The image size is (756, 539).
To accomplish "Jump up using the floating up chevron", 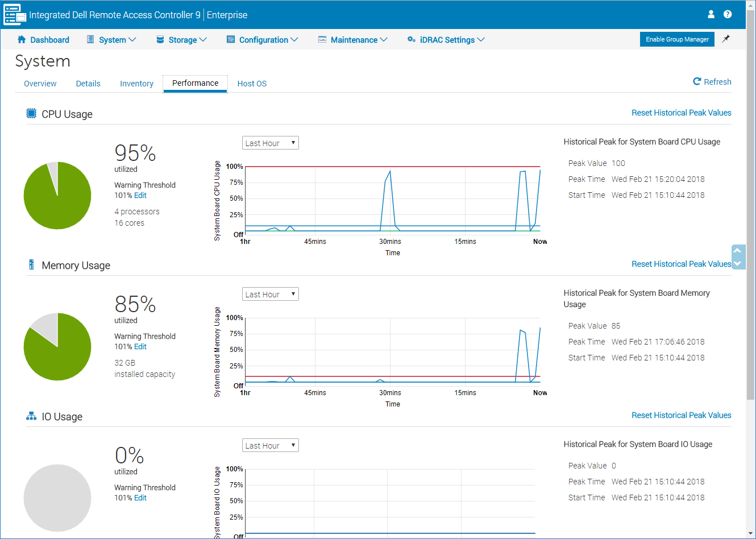I will (x=737, y=251).
